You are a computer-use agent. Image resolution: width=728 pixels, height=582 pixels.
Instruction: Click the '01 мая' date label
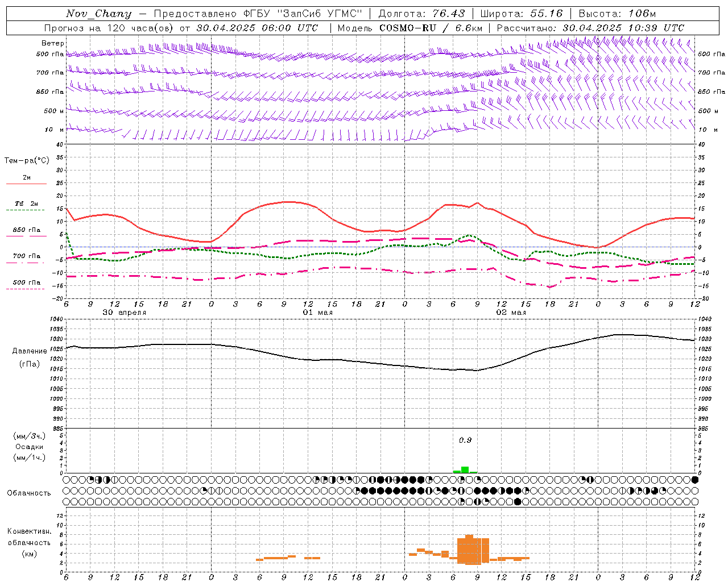[x=318, y=313]
